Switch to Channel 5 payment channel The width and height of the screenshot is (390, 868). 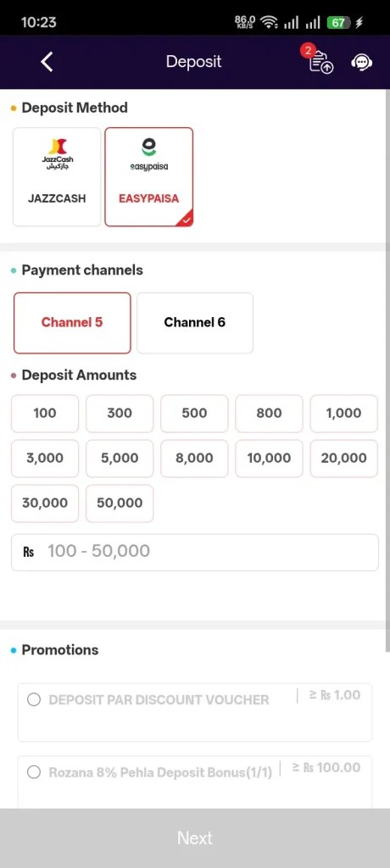coord(72,323)
